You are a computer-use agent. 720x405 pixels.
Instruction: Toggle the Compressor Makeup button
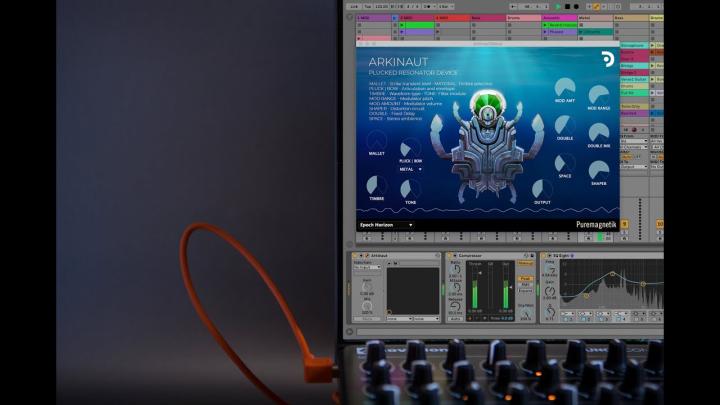525,264
